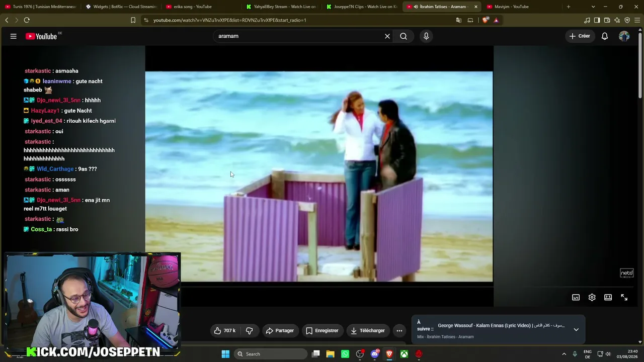
Task: Open the more actions ellipsis menu
Action: pyautogui.click(x=399, y=330)
